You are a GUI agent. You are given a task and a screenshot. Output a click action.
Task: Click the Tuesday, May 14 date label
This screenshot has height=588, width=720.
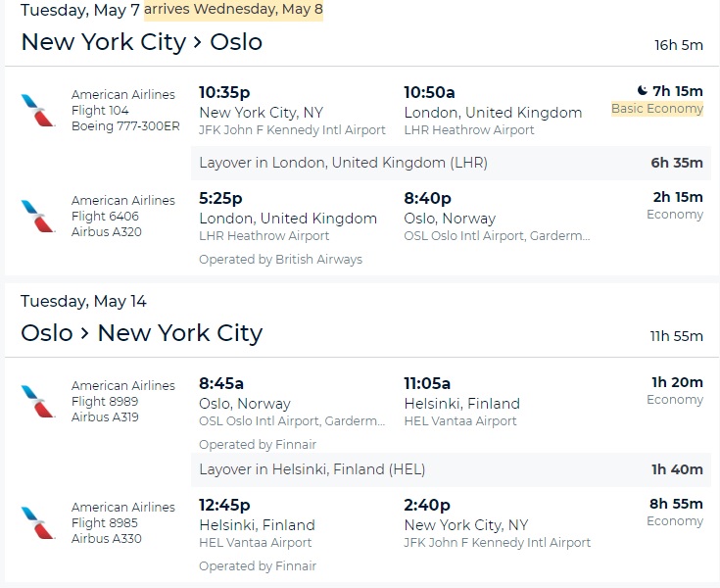(x=83, y=301)
